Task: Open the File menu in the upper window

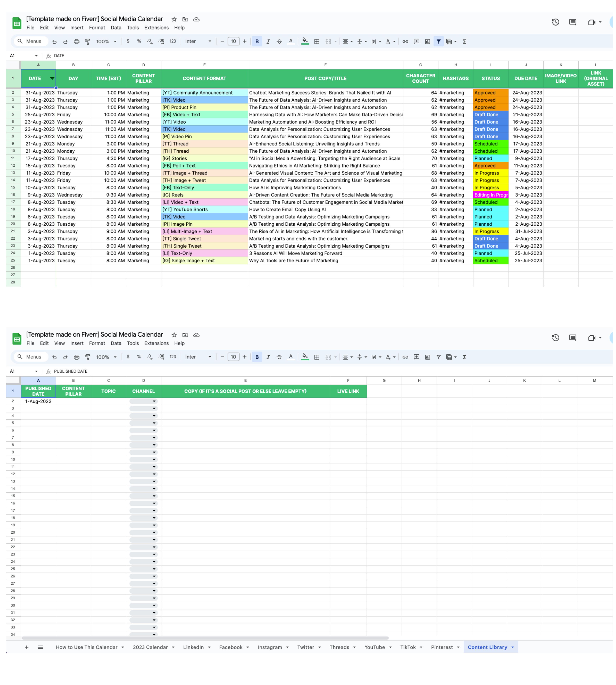Action: [30, 28]
